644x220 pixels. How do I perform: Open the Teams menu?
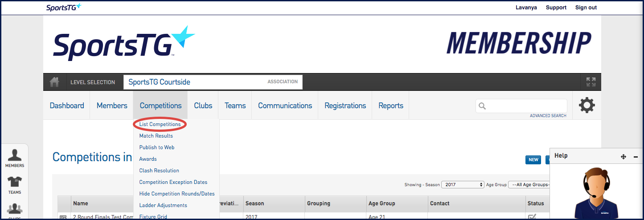235,106
